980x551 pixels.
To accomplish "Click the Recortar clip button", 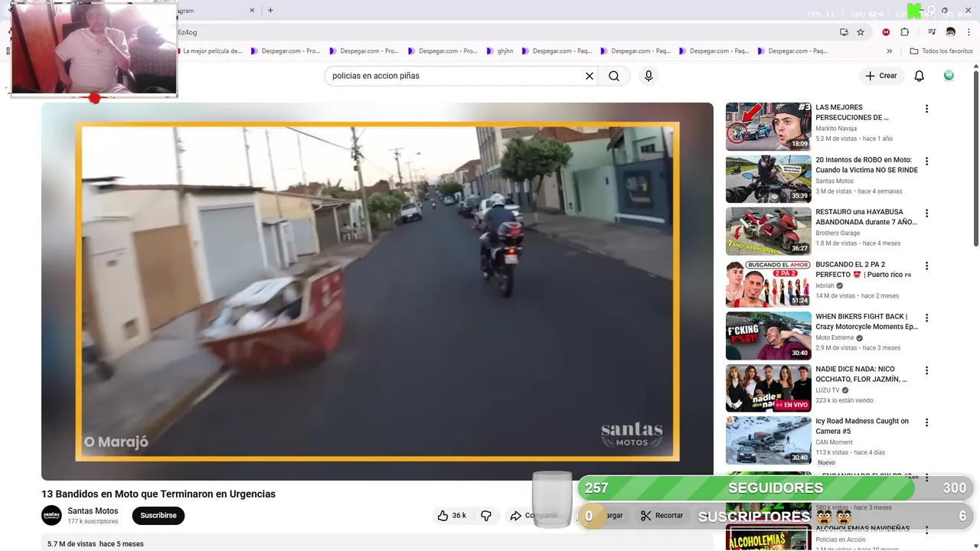I will coord(662,516).
